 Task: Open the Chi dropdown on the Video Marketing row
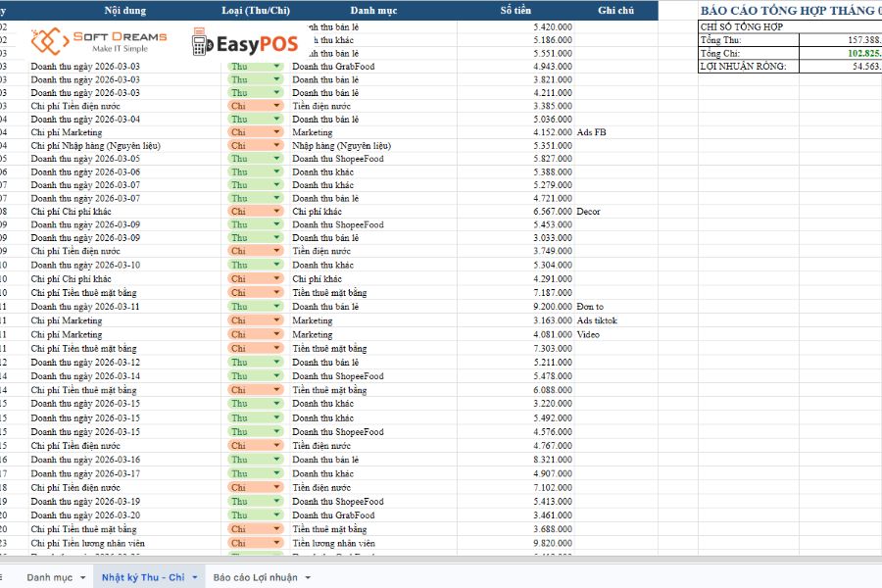tap(276, 334)
